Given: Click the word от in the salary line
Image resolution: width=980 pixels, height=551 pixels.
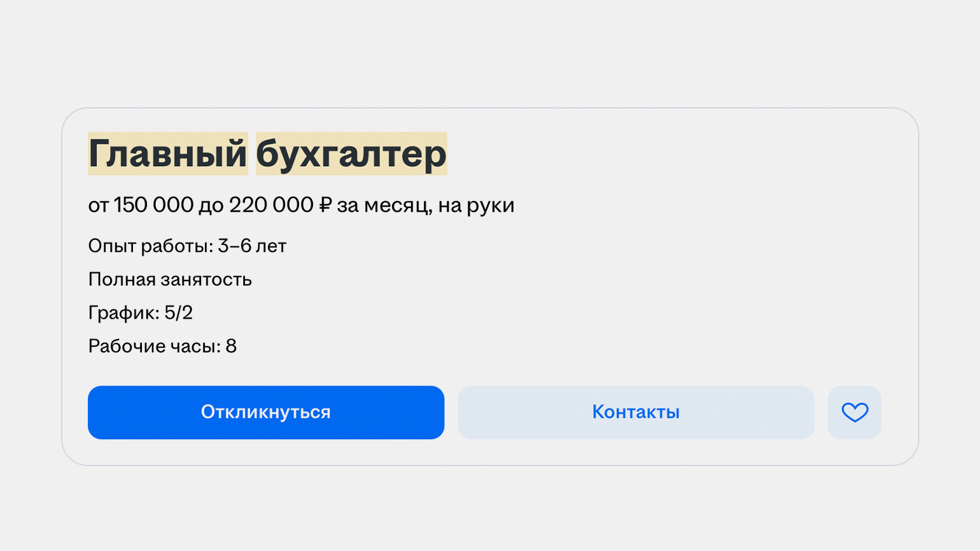Looking at the screenshot, I should (x=98, y=206).
